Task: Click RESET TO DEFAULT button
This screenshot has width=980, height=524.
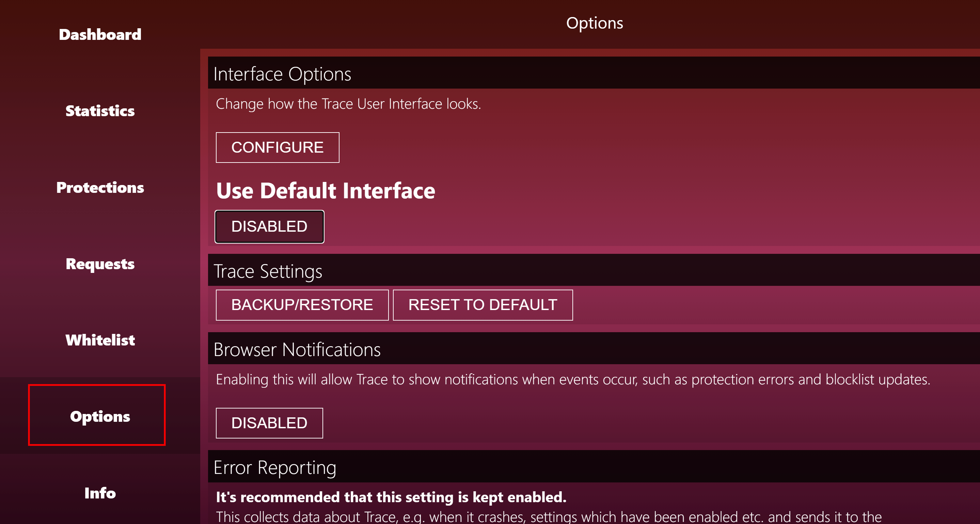Action: pos(483,305)
